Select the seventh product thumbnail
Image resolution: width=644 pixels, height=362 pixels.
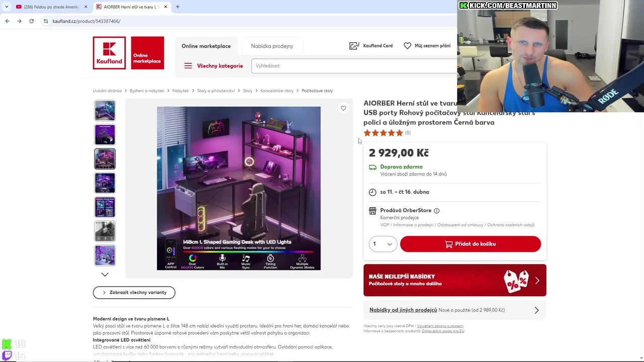pos(105,255)
